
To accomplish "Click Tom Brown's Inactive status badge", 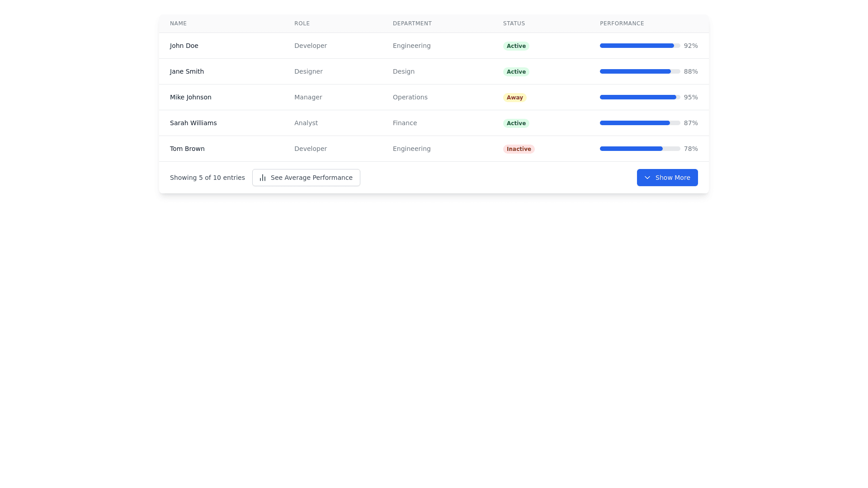I will (x=519, y=149).
